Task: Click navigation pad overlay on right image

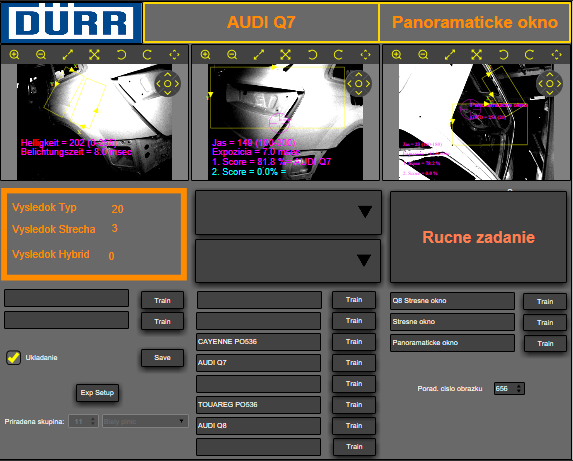Action: 550,84
